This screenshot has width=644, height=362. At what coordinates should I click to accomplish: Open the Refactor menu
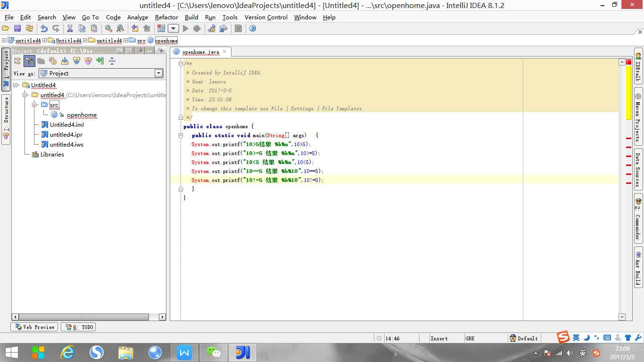(166, 17)
